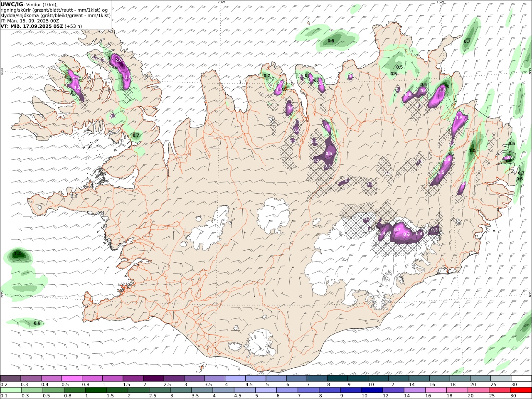The image size is (532, 399).
Task: Select the 4 grey-blue swatch in the rain legend
Action: [223, 390]
